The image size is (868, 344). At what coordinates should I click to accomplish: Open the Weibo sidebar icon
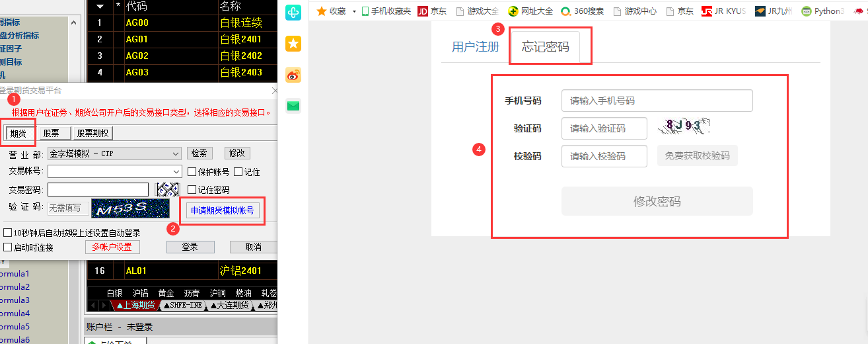pos(293,75)
